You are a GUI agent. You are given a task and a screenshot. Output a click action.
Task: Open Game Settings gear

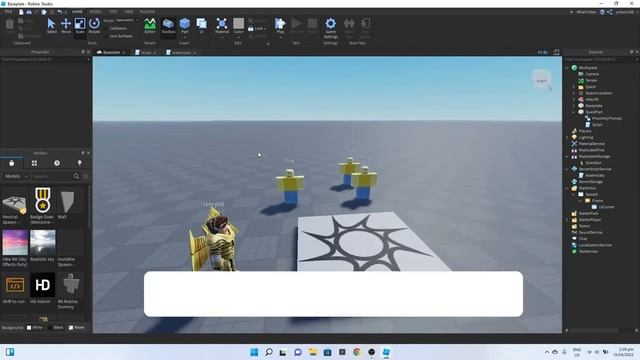331,27
